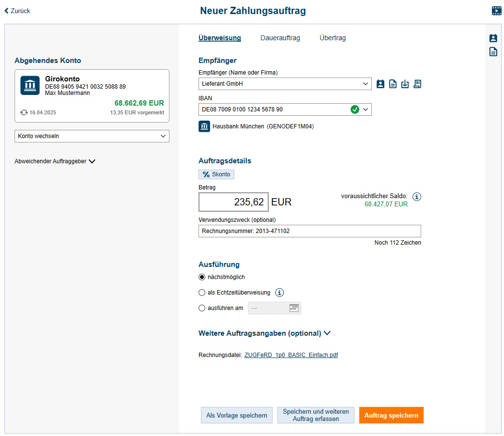Viewport: 504px width, 436px height.
Task: Expand 'Abweichender Auftraggeber' section
Action: pos(55,161)
